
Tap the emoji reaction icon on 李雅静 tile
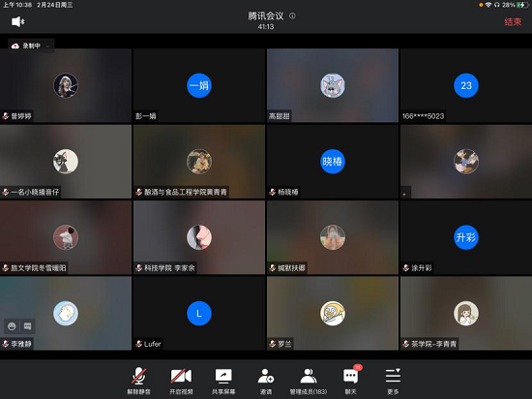[x=12, y=326]
